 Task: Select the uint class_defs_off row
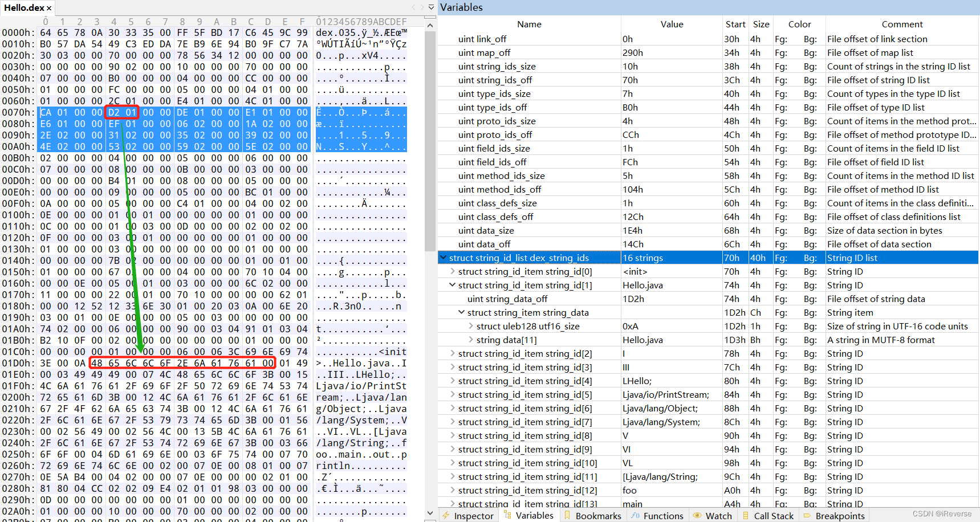(x=708, y=217)
